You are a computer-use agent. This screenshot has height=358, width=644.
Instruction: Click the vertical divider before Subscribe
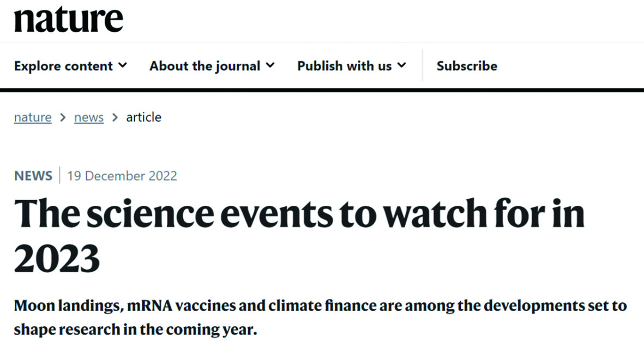click(x=422, y=65)
